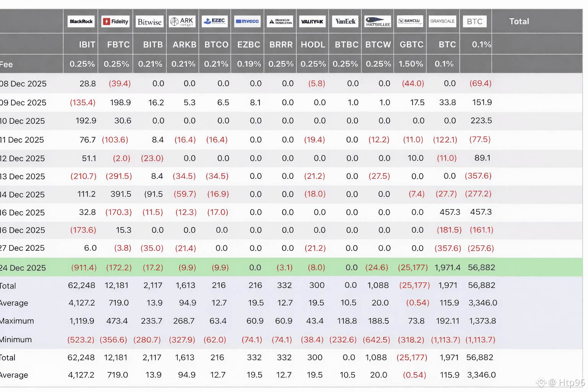The width and height of the screenshot is (588, 392).
Task: Click the Maximum row label
Action: click(17, 321)
